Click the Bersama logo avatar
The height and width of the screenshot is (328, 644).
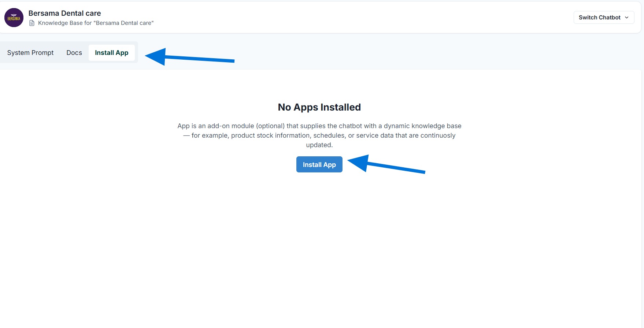(x=14, y=18)
